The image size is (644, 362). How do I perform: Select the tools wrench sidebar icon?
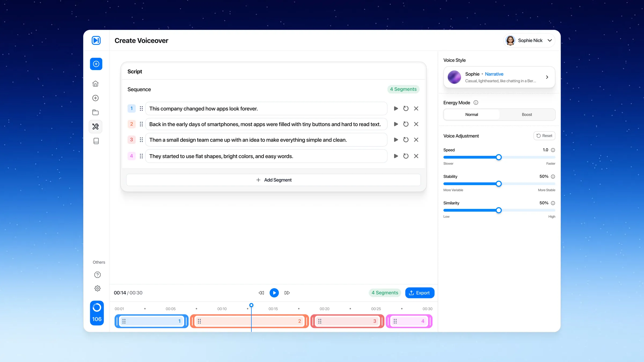click(96, 127)
